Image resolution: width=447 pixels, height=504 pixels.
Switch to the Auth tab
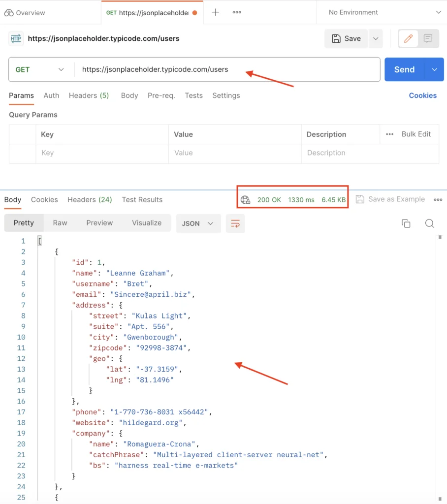52,96
